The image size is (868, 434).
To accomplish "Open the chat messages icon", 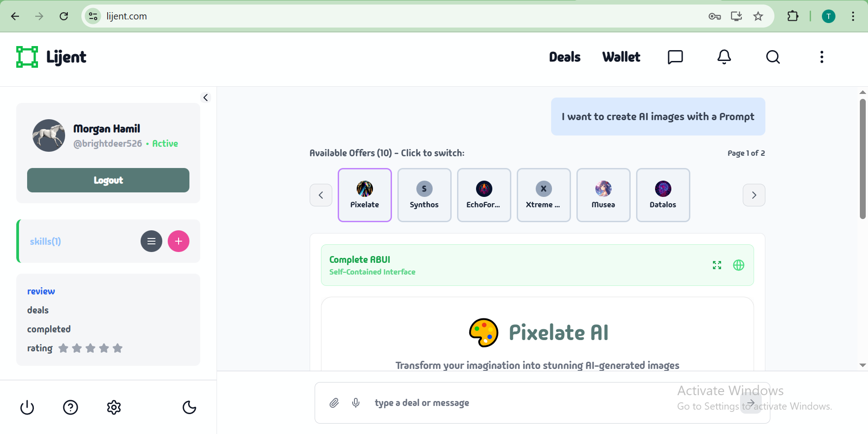I will pyautogui.click(x=675, y=57).
